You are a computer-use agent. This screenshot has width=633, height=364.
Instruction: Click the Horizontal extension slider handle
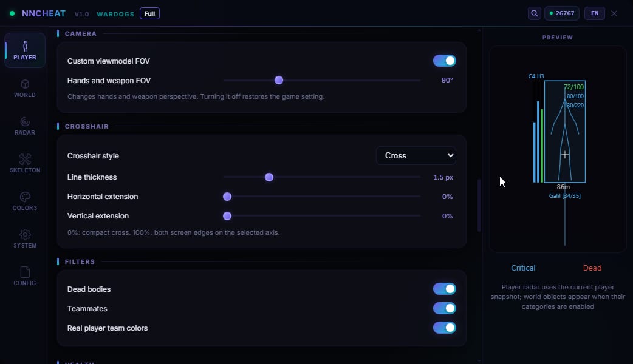227,197
